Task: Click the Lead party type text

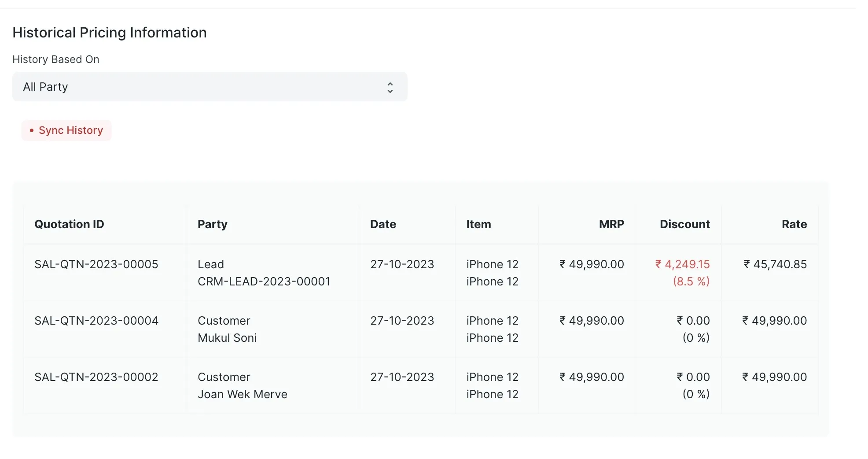Action: (211, 264)
